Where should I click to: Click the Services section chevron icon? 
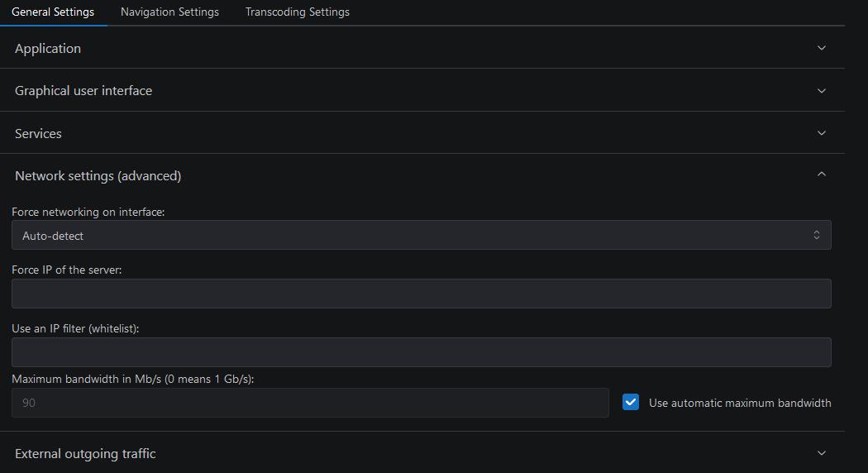[822, 133]
